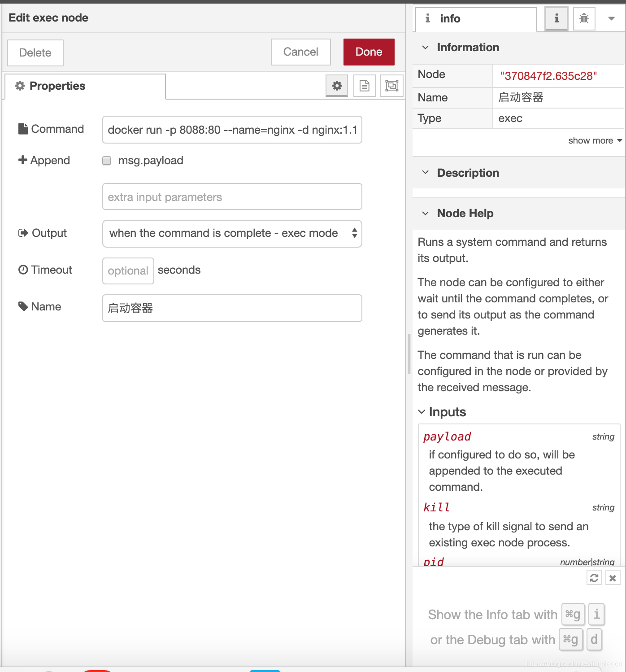Open the debug bug icon tab
Image resolution: width=626 pixels, height=672 pixels.
(584, 18)
